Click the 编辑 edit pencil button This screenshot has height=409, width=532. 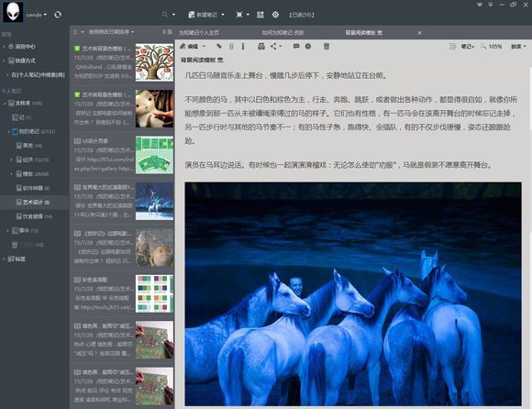pos(189,47)
